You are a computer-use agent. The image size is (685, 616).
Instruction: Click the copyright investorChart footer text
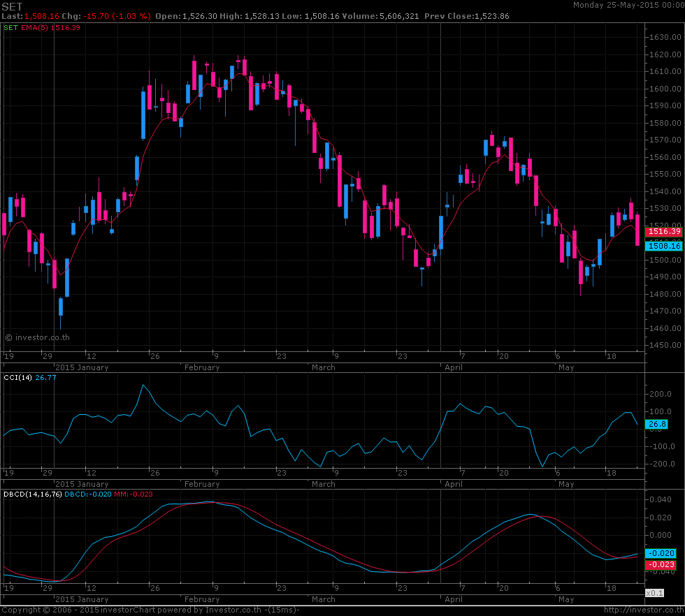[150, 610]
